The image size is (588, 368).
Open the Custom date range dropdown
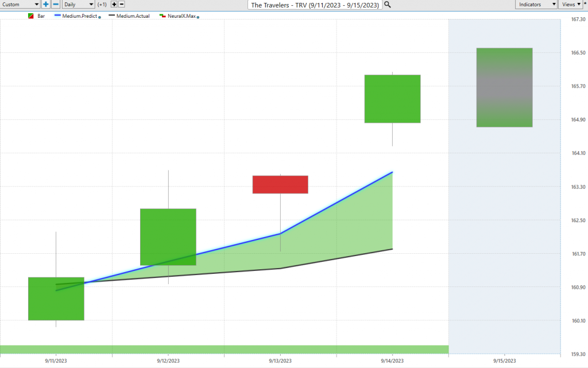[x=20, y=5]
